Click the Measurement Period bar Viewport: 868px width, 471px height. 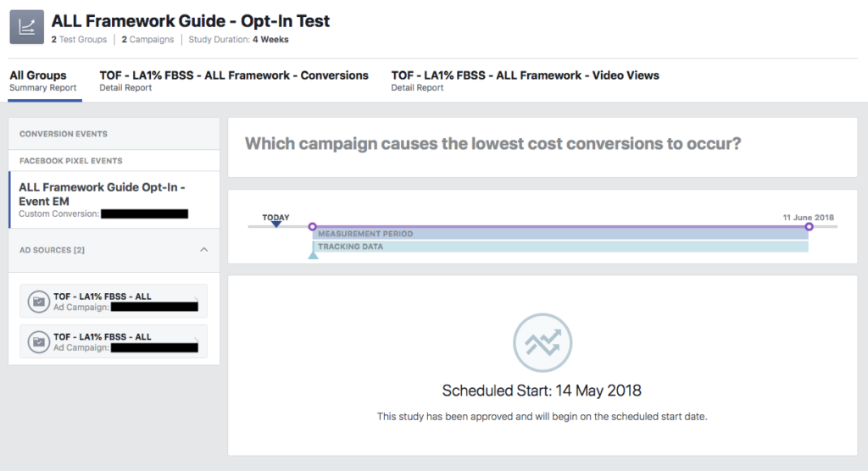point(559,234)
